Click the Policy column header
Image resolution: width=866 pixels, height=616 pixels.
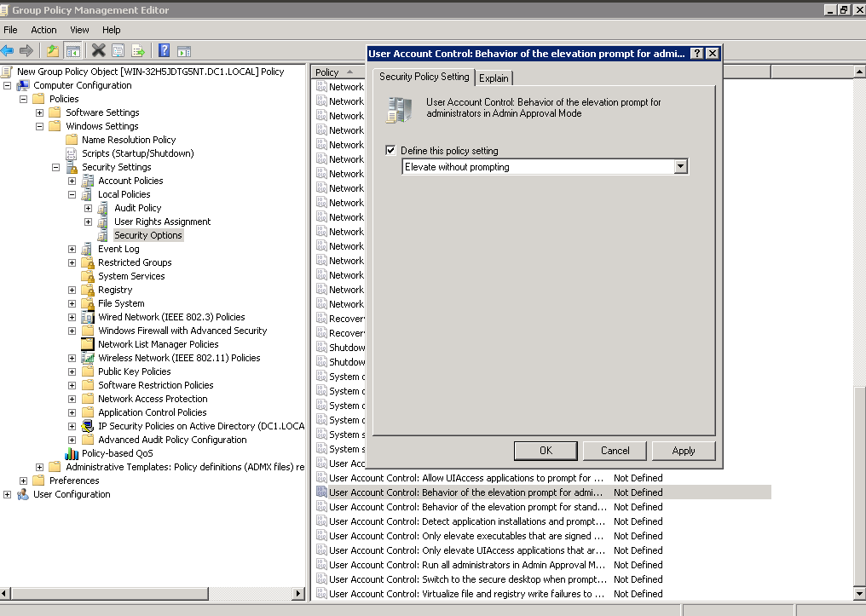327,72
